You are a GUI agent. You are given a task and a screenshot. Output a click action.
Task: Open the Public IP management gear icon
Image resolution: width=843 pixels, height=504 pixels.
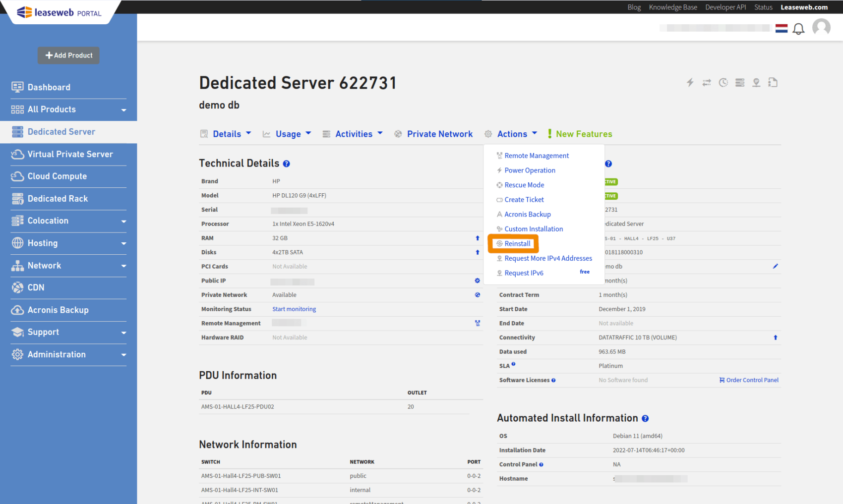click(x=477, y=280)
